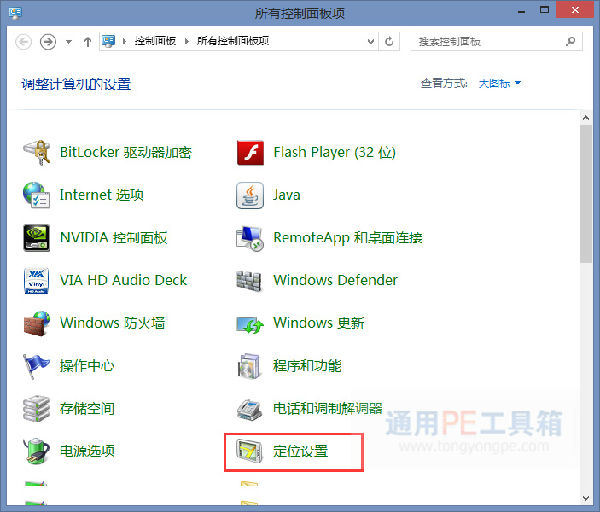Viewport: 600px width, 512px height.
Task: Open the Windows 防火墙 link
Action: pyautogui.click(x=112, y=323)
